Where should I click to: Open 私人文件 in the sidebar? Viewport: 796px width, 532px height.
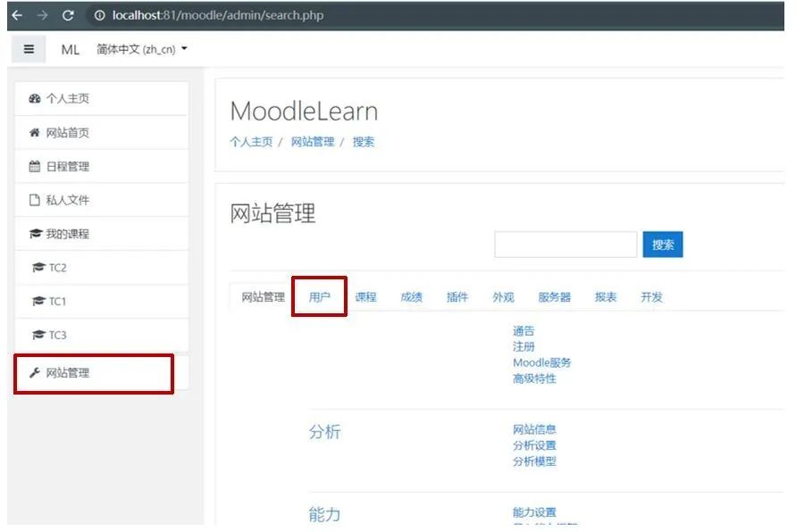[102, 200]
